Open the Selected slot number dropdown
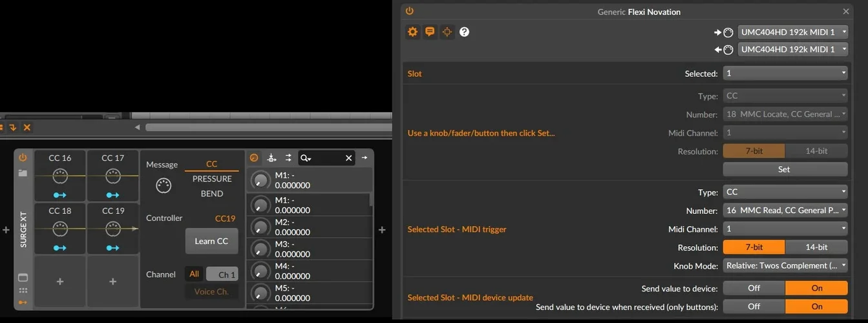Image resolution: width=868 pixels, height=323 pixels. (785, 74)
